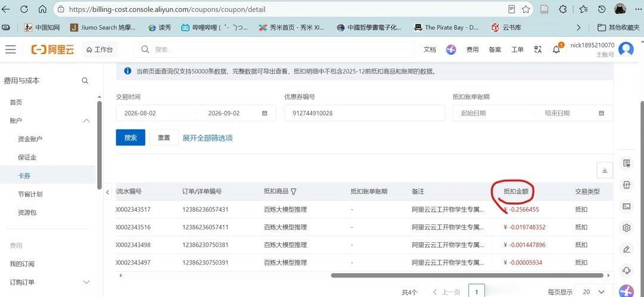Click the table horizontal scrollbar
The width and height of the screenshot is (644, 297).
(x=467, y=275)
